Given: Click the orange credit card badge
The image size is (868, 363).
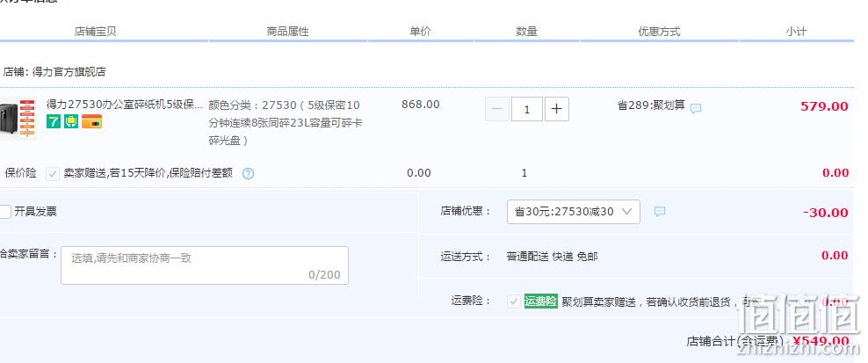Looking at the screenshot, I should pos(91,121).
